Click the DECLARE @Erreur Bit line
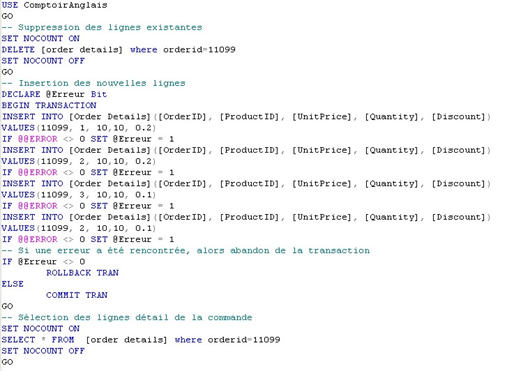 tap(54, 94)
